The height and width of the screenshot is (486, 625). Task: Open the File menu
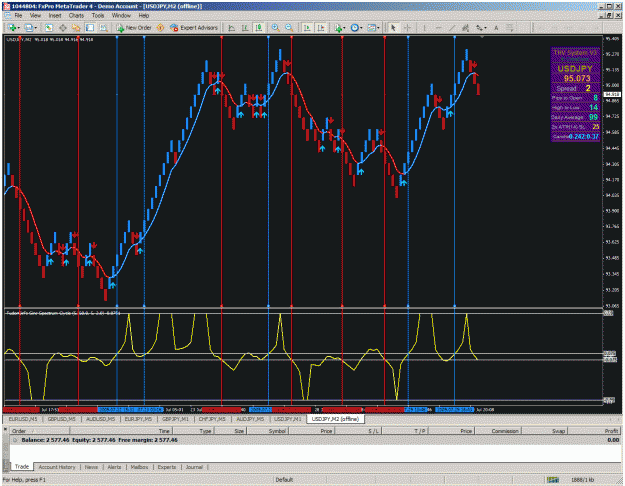tap(18, 16)
